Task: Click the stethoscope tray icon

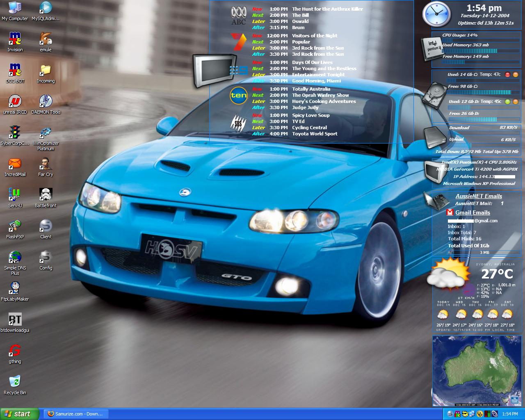Action: tap(480, 414)
